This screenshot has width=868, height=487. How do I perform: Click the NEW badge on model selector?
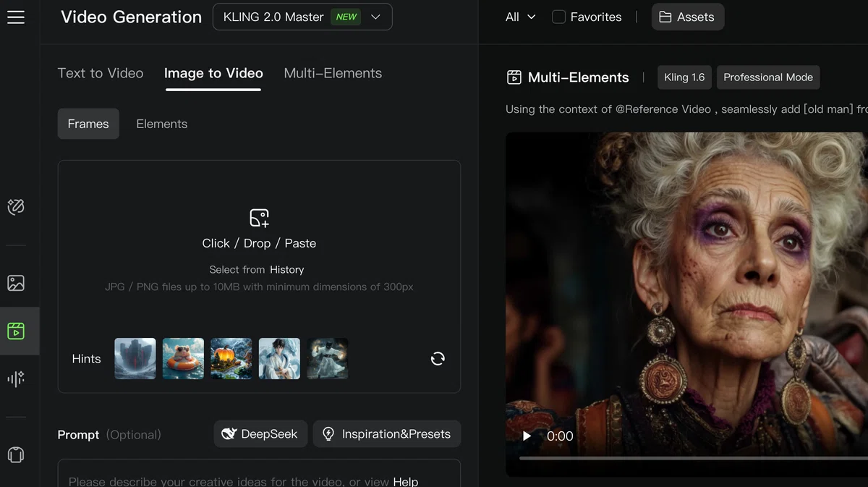coord(346,17)
